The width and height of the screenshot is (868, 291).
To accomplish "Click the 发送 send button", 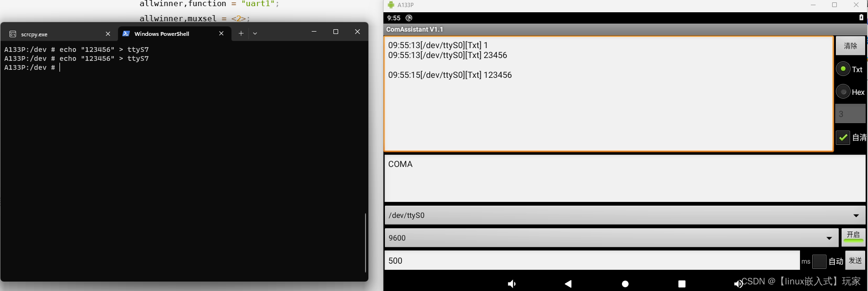I will [x=855, y=260].
